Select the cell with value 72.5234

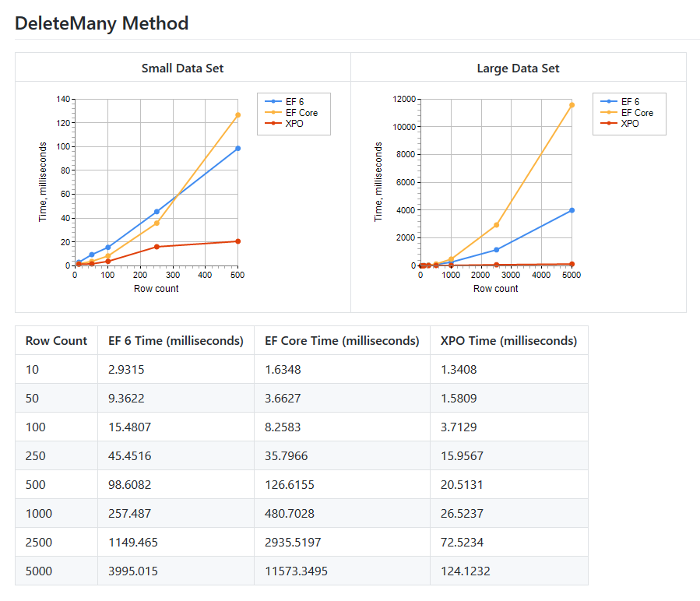pyautogui.click(x=509, y=542)
